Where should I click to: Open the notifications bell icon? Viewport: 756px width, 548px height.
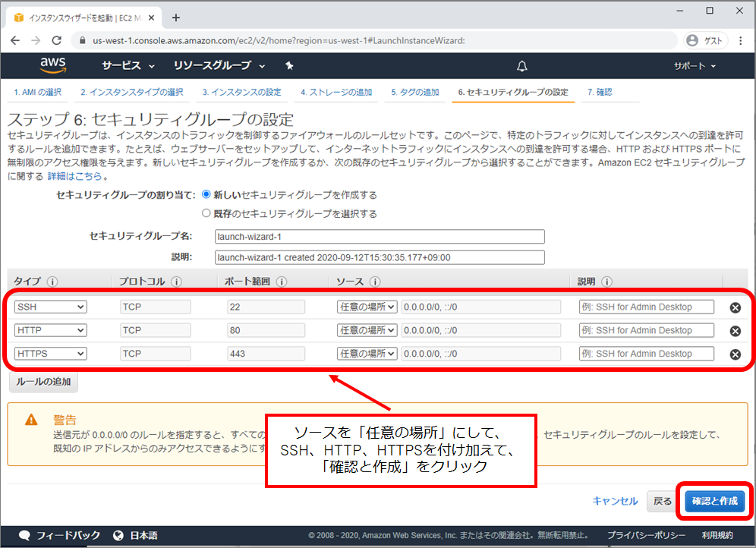click(521, 66)
